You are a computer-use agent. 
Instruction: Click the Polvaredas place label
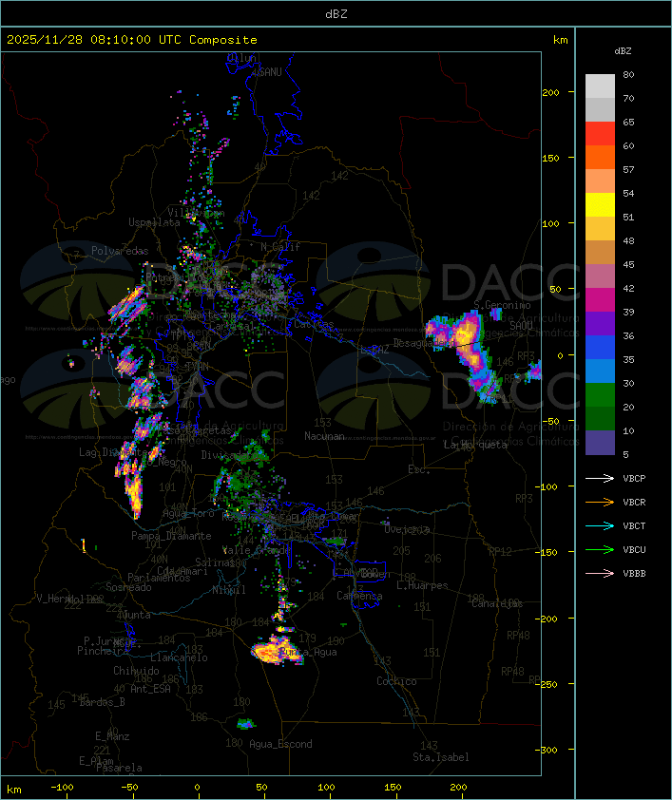tap(120, 251)
